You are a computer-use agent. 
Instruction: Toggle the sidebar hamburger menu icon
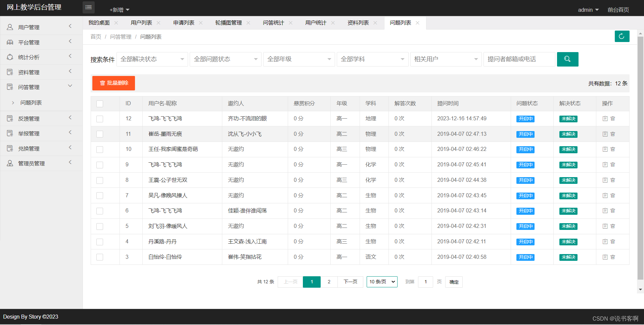click(x=89, y=7)
